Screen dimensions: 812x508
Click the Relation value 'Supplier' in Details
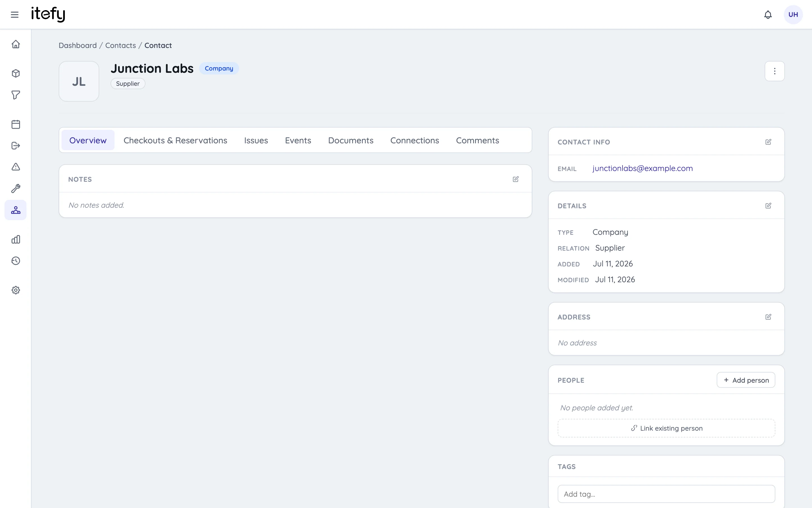coord(610,248)
